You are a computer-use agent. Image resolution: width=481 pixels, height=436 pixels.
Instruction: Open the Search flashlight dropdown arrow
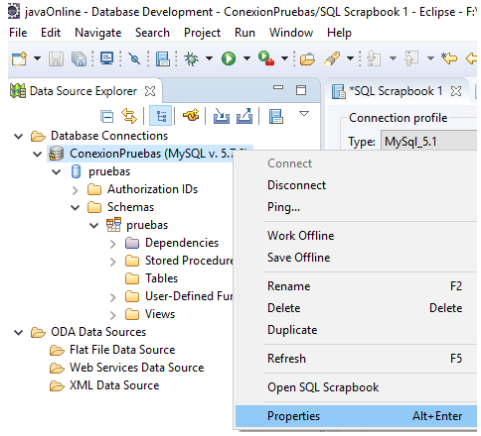coord(350,59)
